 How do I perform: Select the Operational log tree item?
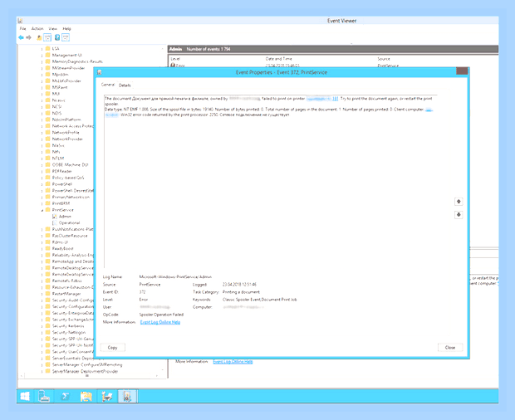tap(69, 222)
